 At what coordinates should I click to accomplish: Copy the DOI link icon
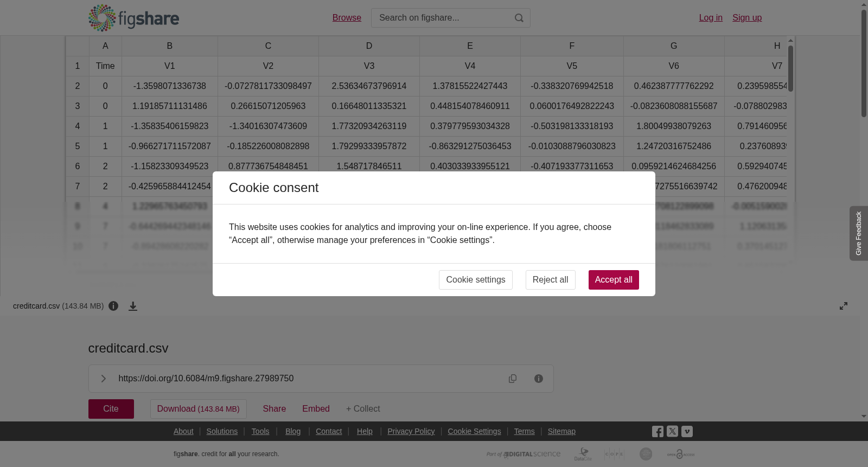click(513, 379)
